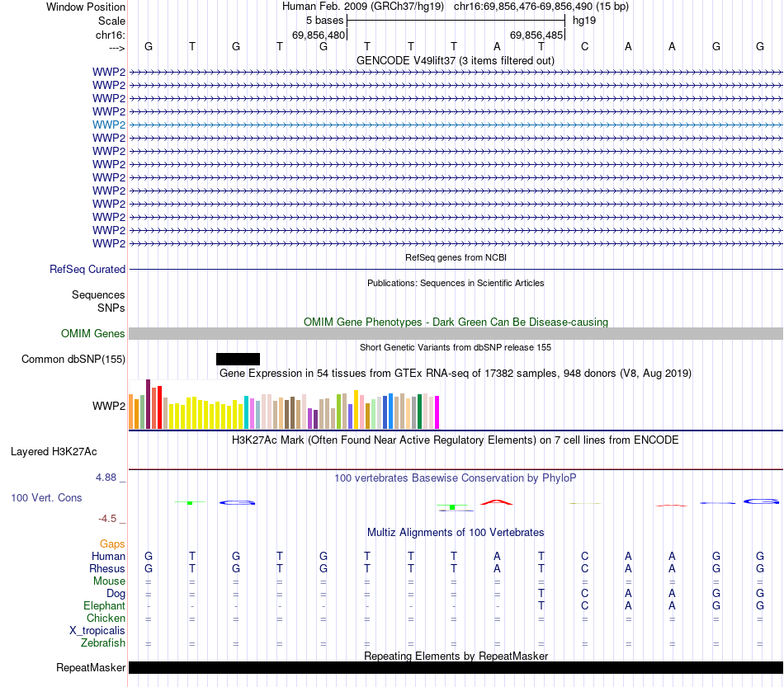Select the X_tropicalis alignment row label
784x687 pixels.
97,631
